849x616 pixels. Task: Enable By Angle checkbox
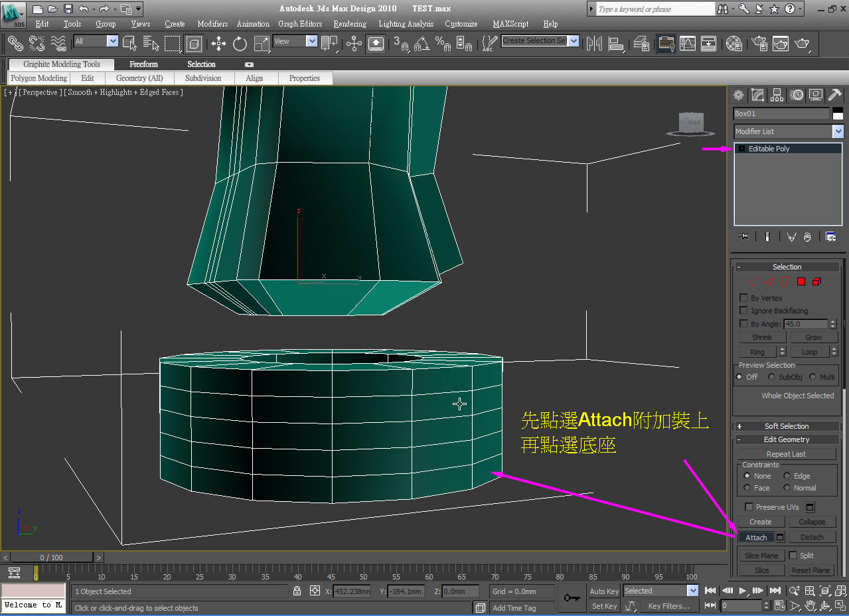pos(743,324)
